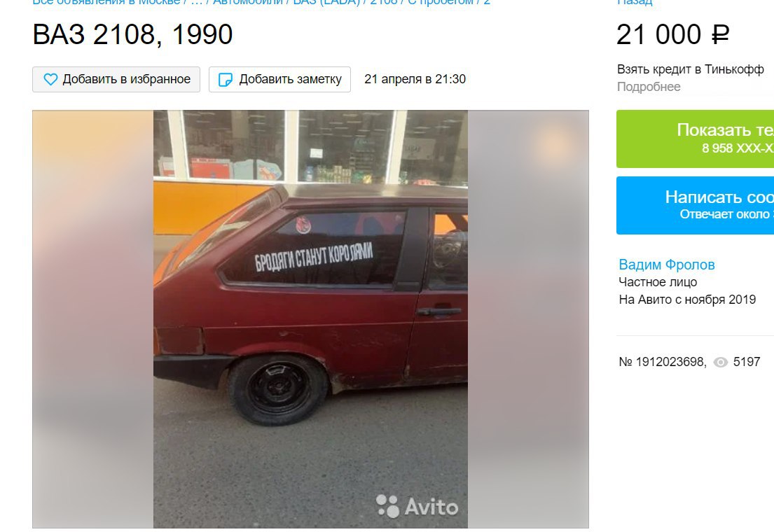The image size is (774, 532).
Task: Open seller profile Вадим Фролов
Action: point(666,265)
